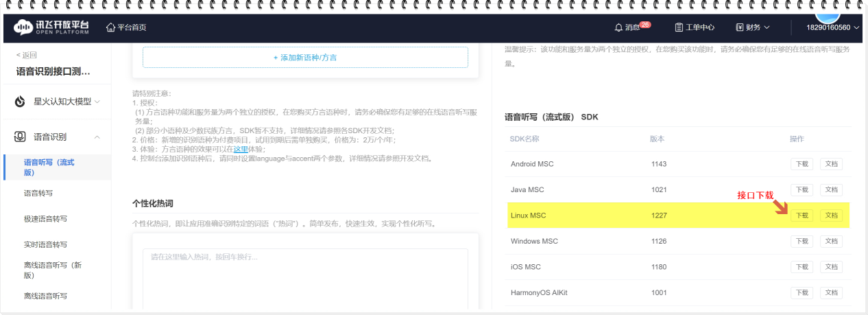Download the iOS MSC SDK
Image resolution: width=868 pixels, height=315 pixels.
pyautogui.click(x=801, y=267)
